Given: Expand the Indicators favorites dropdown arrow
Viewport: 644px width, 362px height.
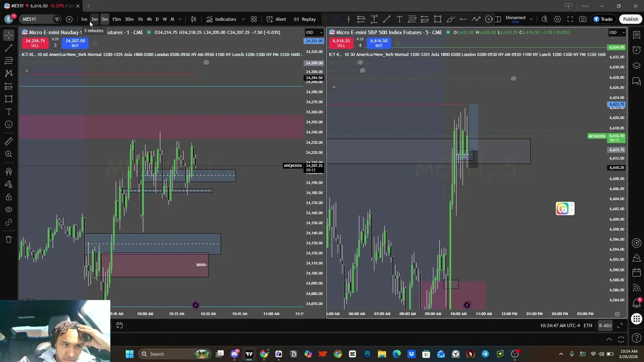Looking at the screenshot, I should coord(244,19).
